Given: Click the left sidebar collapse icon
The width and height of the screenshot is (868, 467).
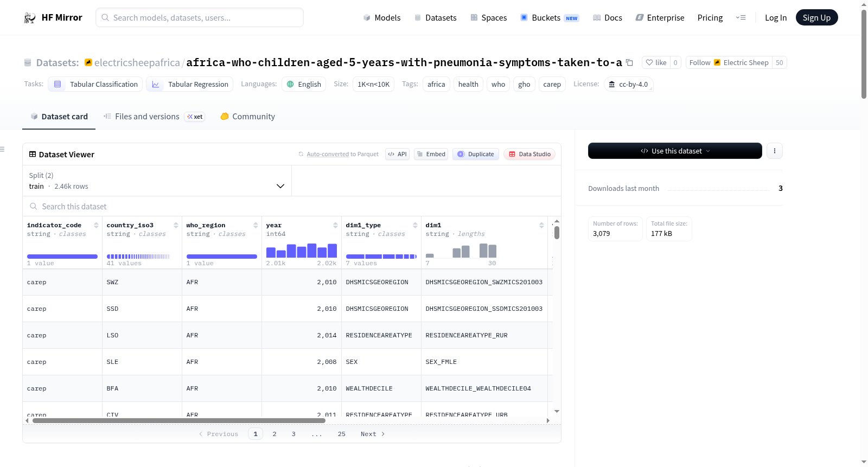Looking at the screenshot, I should pyautogui.click(x=2, y=149).
